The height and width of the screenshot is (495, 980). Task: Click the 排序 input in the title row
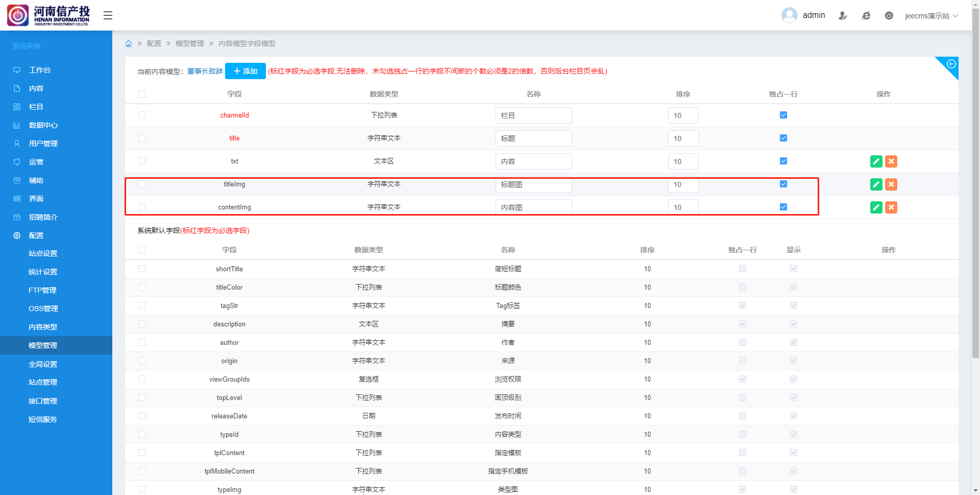coord(683,138)
